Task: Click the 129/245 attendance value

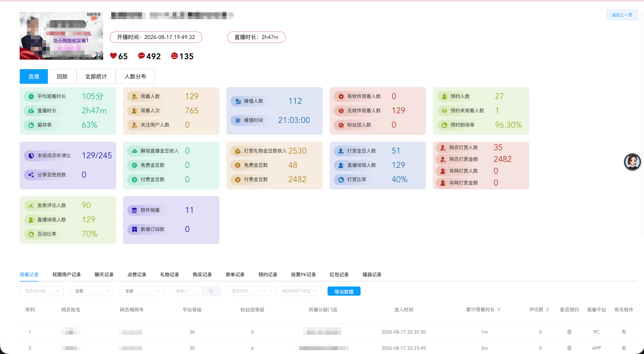Action: 97,156
